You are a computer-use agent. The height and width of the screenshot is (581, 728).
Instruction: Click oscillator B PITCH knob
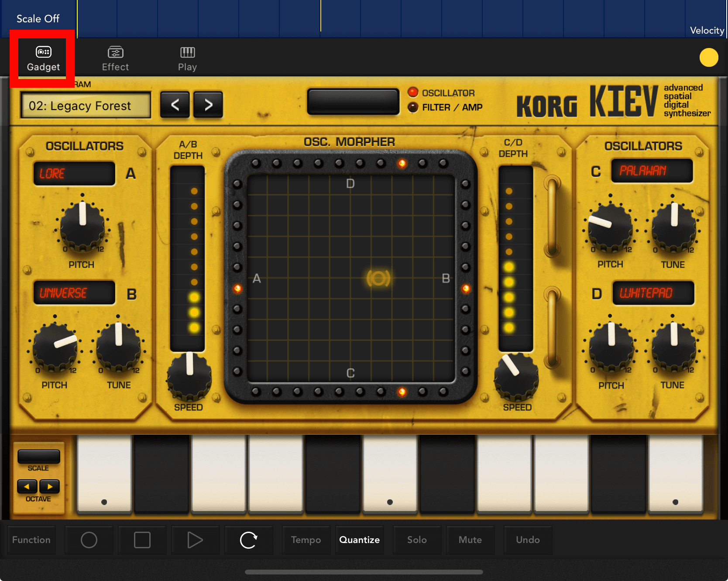[x=55, y=347]
